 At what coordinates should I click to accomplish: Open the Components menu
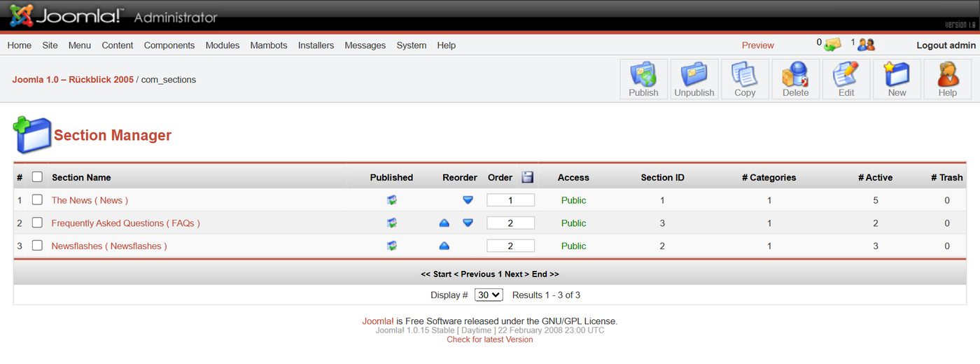pyautogui.click(x=169, y=45)
